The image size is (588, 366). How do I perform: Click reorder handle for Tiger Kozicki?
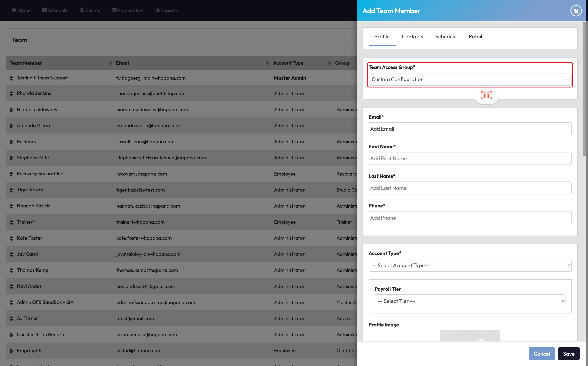tap(11, 190)
